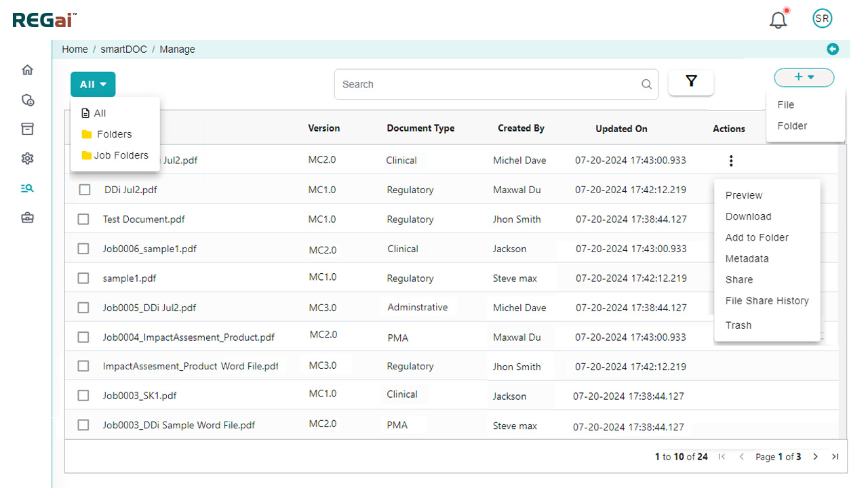Click smartDOC in the breadcrumb

[x=123, y=49]
